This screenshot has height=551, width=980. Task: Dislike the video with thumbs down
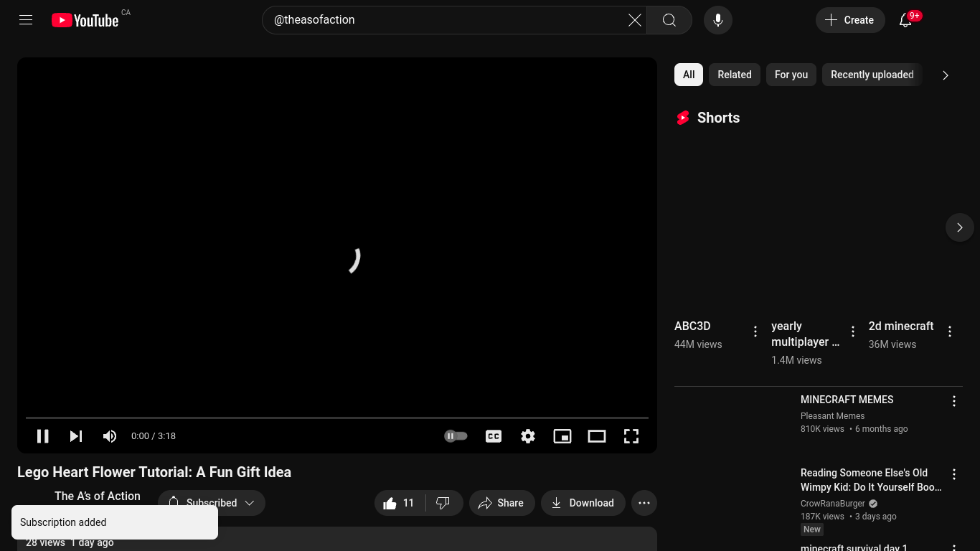[x=443, y=503]
